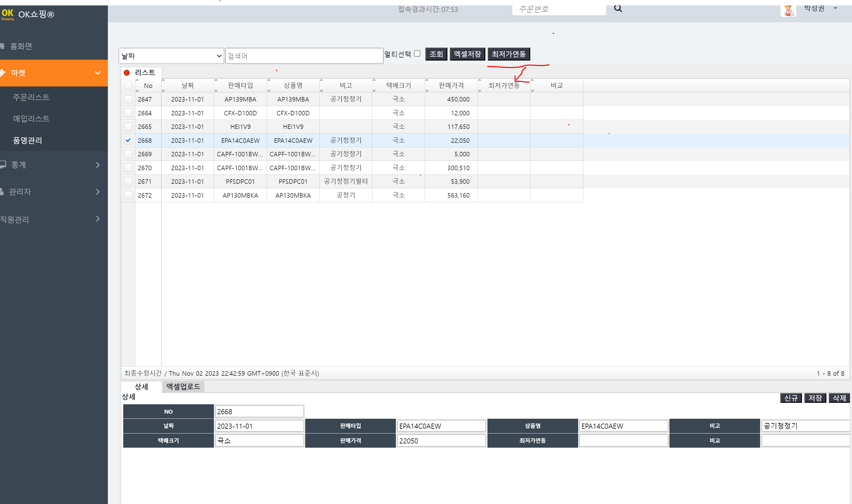Screen dimensions: 852x504
Task: Click the 최저가연동 button
Action: [x=508, y=54]
